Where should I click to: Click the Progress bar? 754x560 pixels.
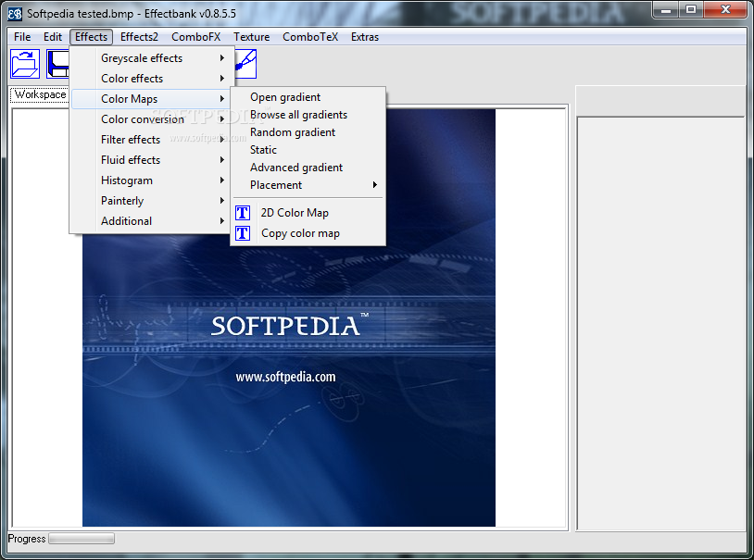click(x=82, y=539)
